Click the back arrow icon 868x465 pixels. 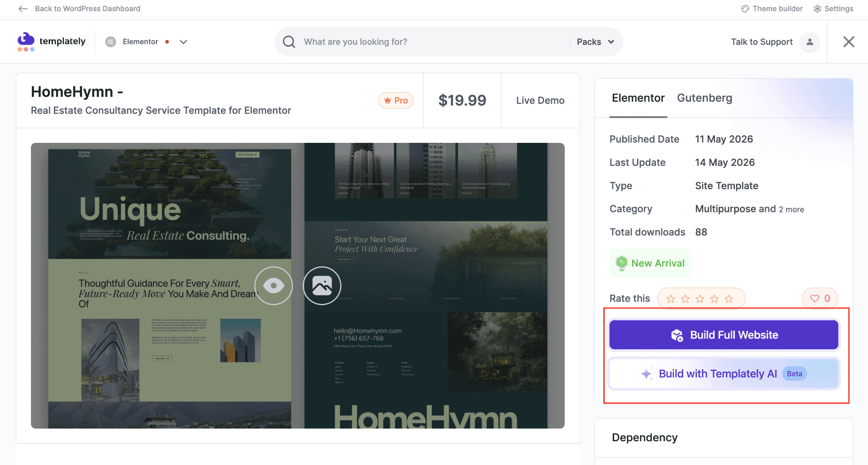coord(23,8)
